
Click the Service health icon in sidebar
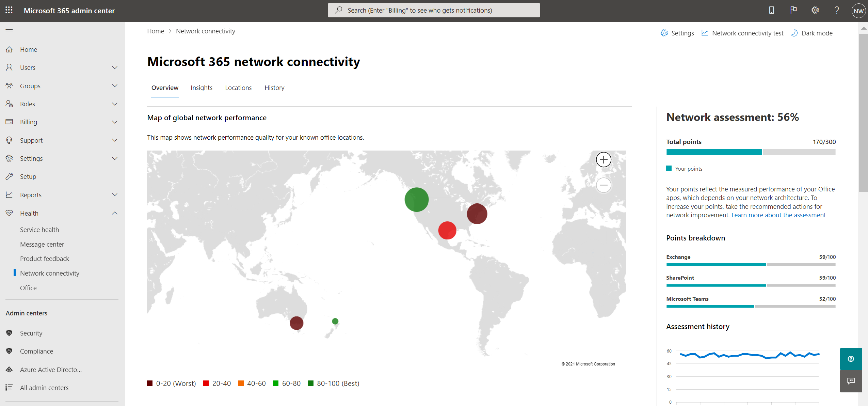[39, 229]
